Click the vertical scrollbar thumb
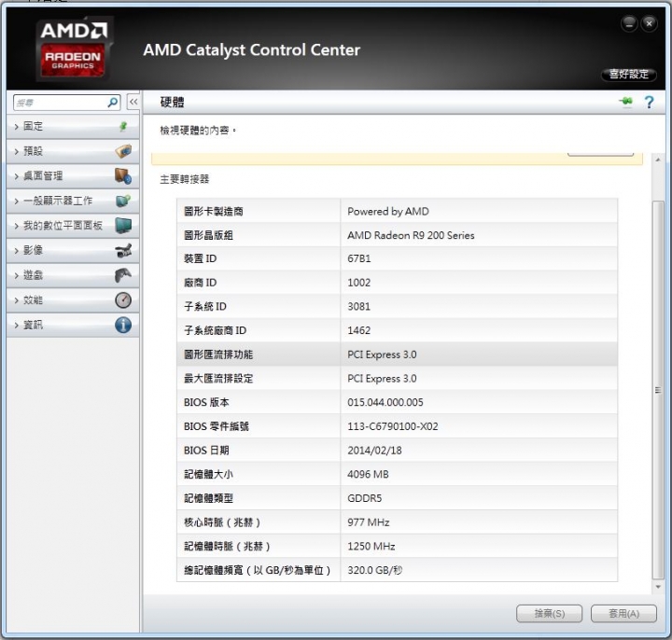The height and width of the screenshot is (640, 672). click(x=658, y=390)
